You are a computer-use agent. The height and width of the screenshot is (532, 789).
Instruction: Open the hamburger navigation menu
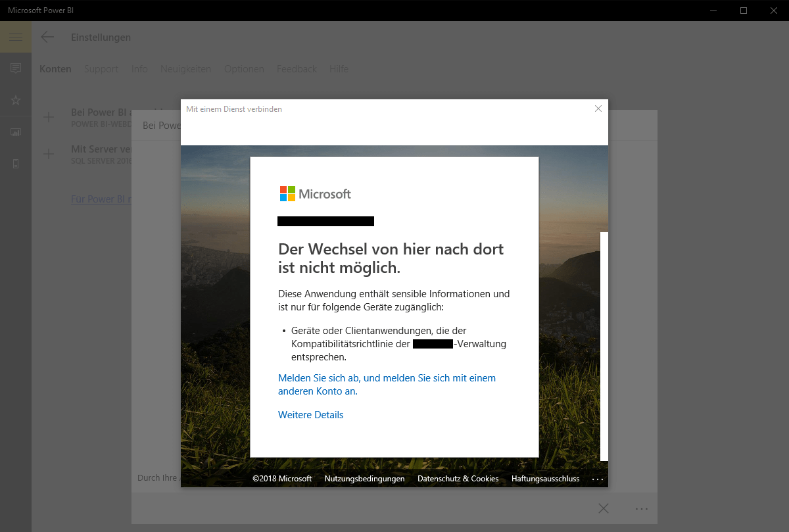tap(16, 37)
